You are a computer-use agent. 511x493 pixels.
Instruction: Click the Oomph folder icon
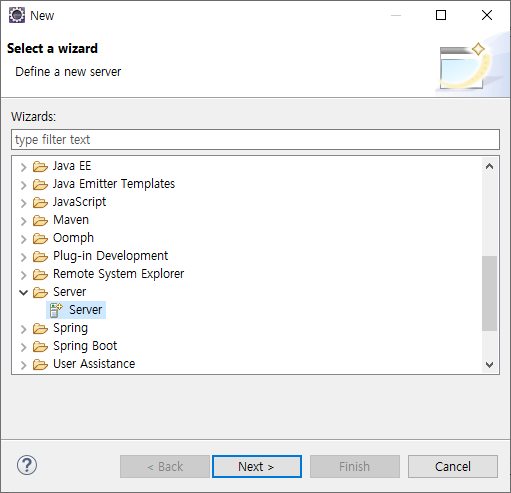pyautogui.click(x=40, y=238)
